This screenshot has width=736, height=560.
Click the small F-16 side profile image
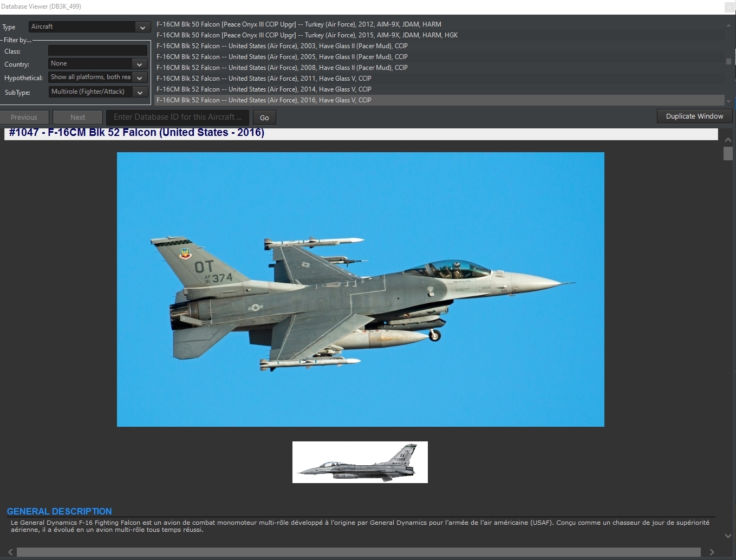(360, 462)
